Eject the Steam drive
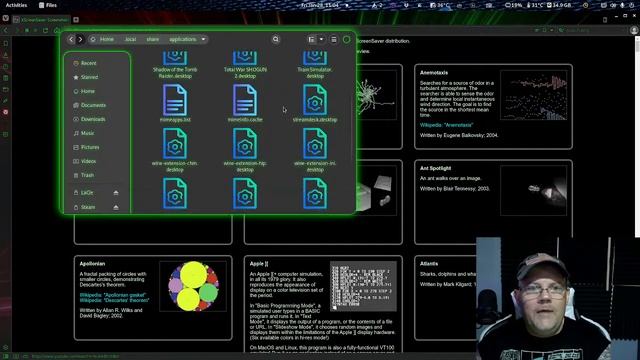640x360 pixels. pyautogui.click(x=116, y=207)
